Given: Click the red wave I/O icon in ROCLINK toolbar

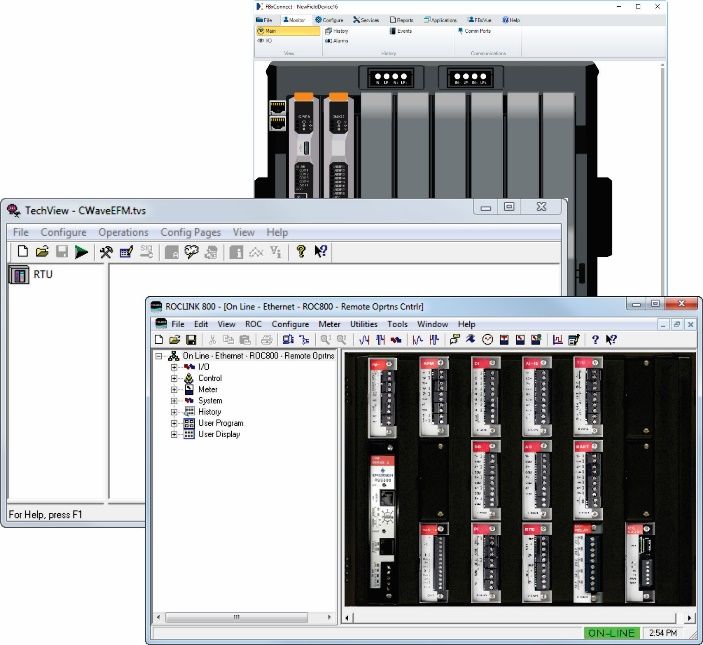Looking at the screenshot, I should (x=396, y=340).
